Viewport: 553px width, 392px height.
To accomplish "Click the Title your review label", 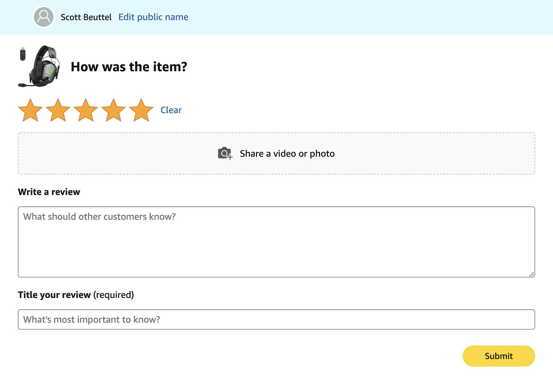I will point(76,295).
